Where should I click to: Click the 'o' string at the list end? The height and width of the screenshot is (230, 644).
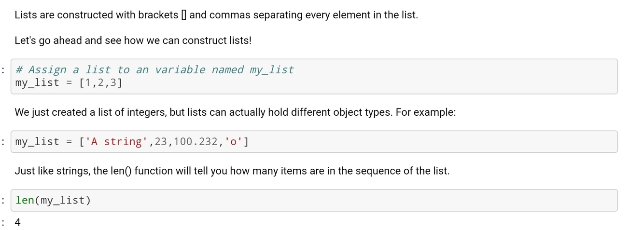point(234,142)
